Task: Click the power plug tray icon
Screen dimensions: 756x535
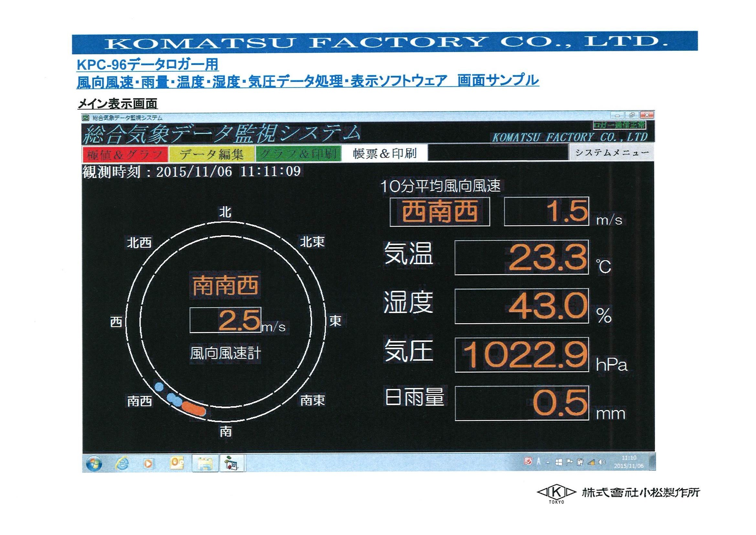Action: pyautogui.click(x=580, y=462)
